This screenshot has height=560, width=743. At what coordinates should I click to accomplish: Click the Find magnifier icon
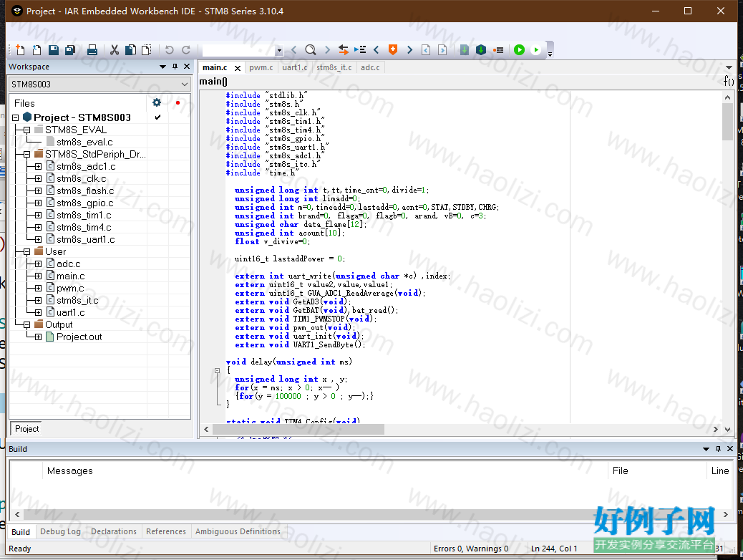click(x=311, y=50)
